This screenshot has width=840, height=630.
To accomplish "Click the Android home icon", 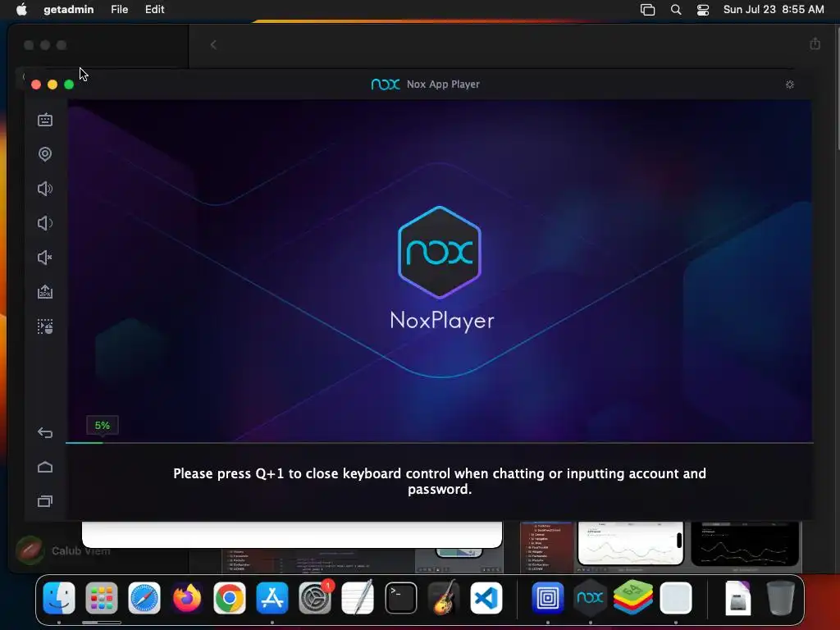I will click(45, 467).
